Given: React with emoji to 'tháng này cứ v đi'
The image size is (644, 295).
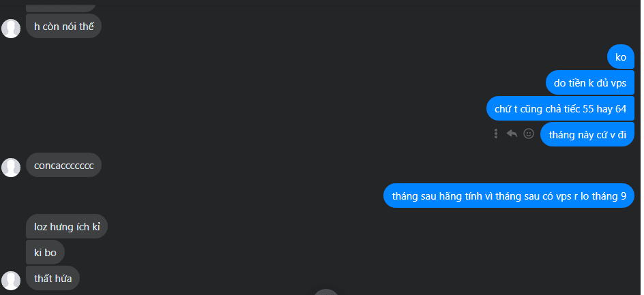Looking at the screenshot, I should coord(529,134).
